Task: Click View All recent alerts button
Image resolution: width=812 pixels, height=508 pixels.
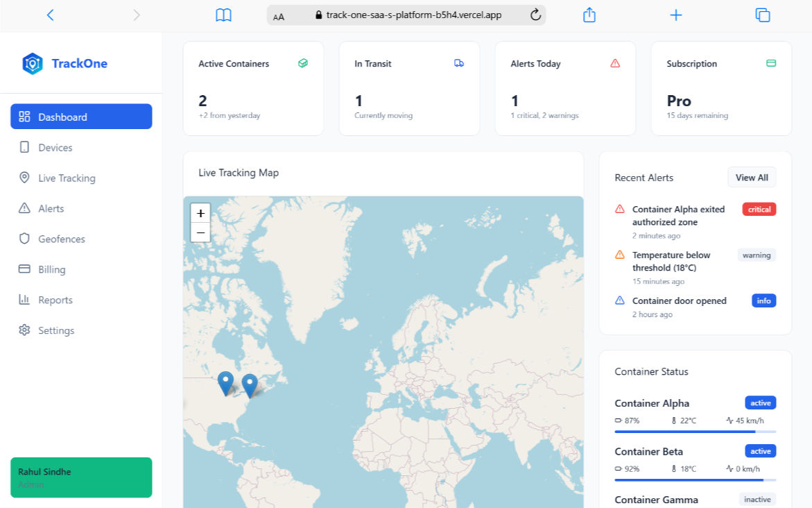Action: click(x=752, y=178)
